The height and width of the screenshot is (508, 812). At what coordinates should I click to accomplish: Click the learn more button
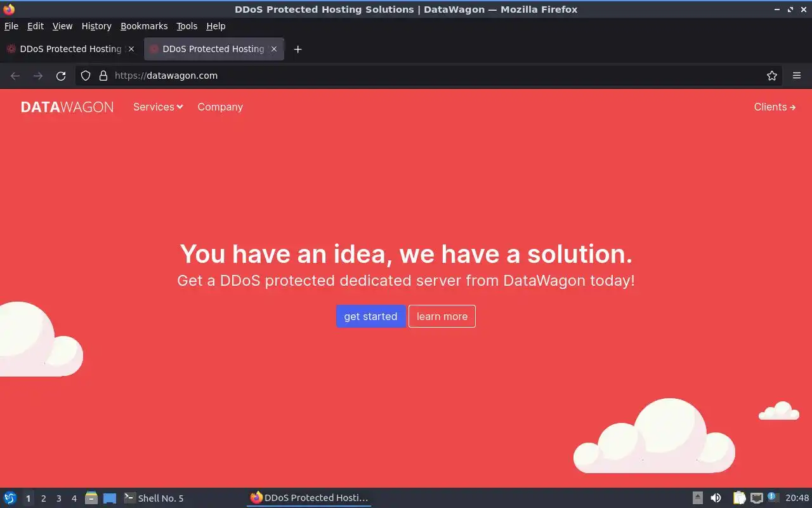point(442,316)
